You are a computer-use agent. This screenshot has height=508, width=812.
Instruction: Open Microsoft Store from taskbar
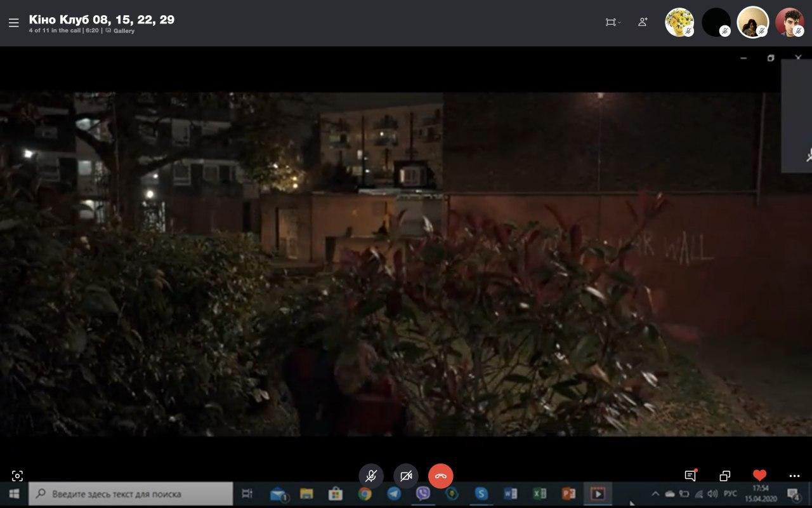tap(336, 493)
